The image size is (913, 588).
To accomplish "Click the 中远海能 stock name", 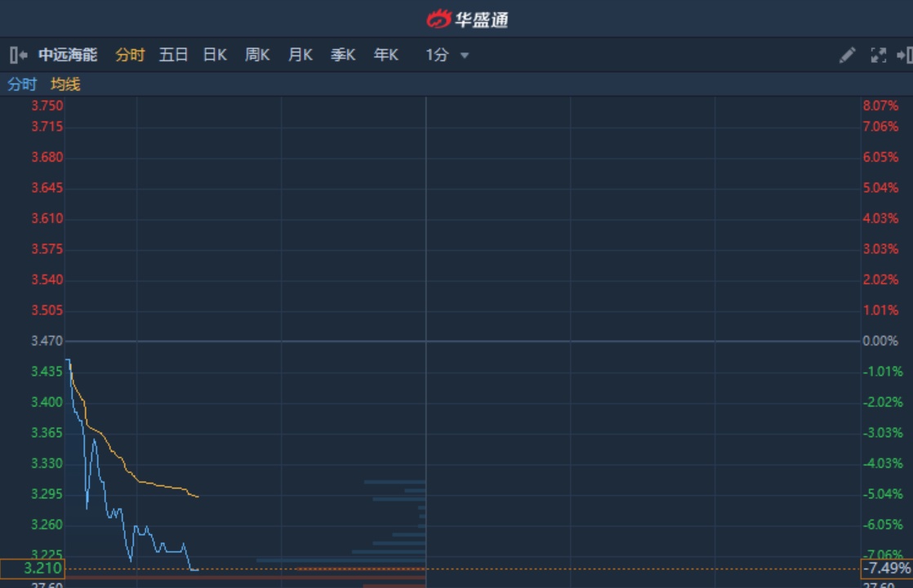I will coord(68,56).
